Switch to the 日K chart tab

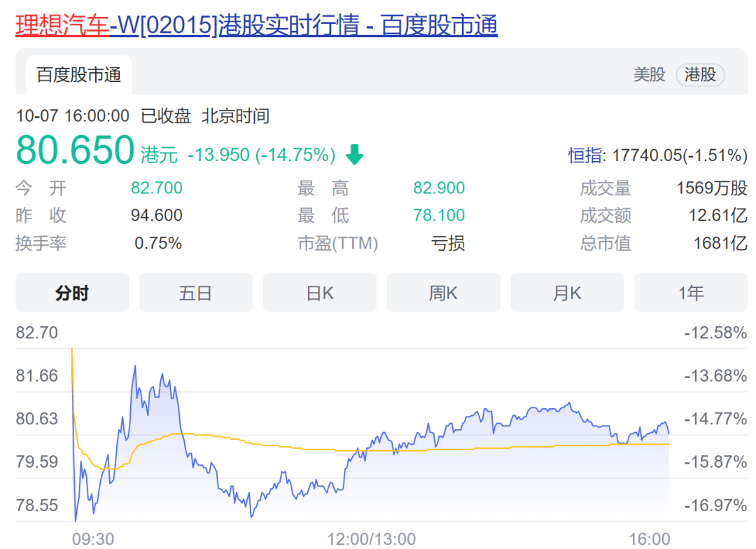click(x=320, y=292)
